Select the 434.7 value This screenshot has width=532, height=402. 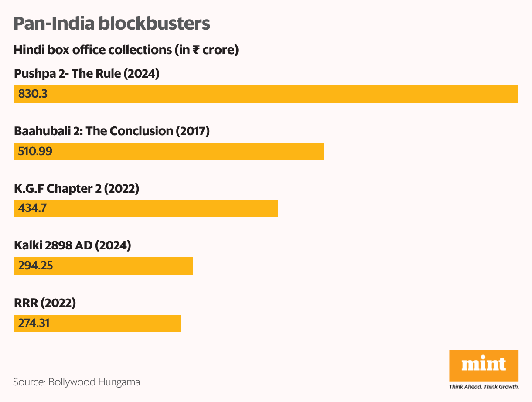point(33,208)
